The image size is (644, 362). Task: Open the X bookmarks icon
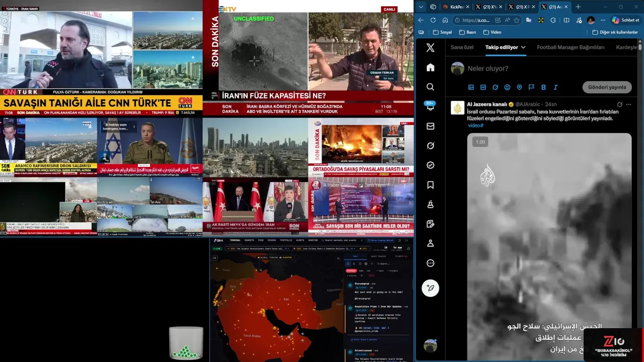[x=430, y=185]
